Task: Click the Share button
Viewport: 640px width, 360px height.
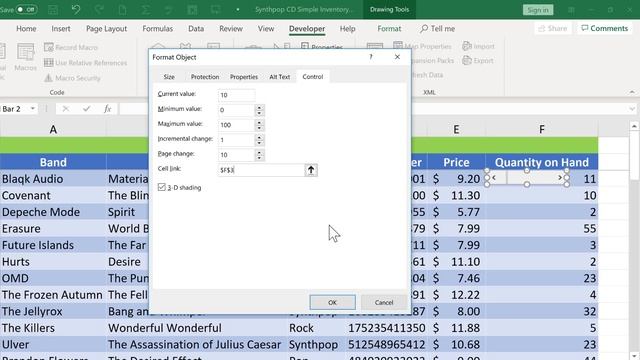Action: coord(553,28)
